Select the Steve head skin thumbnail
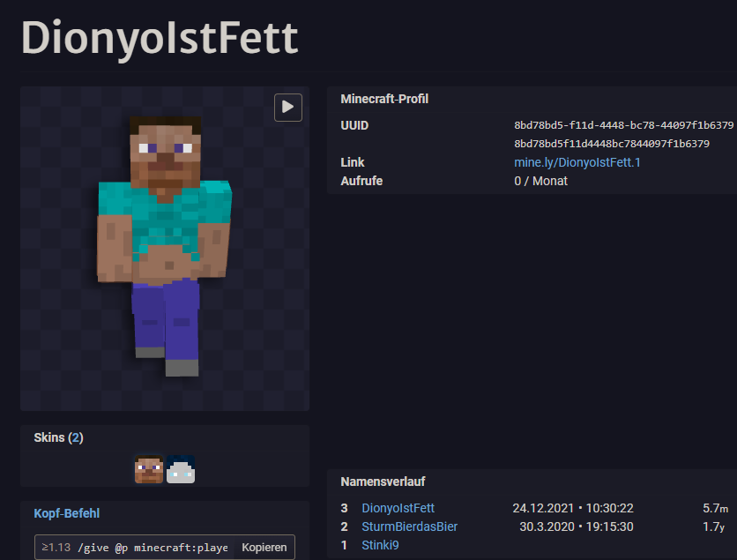 pos(149,469)
